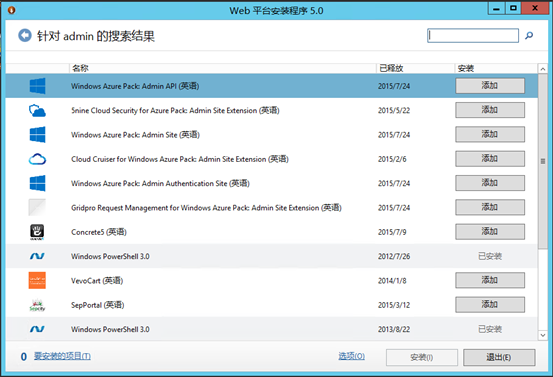553x377 pixels.
Task: Add Windows Azure Pack: Admin Authentication Site
Action: click(x=490, y=183)
